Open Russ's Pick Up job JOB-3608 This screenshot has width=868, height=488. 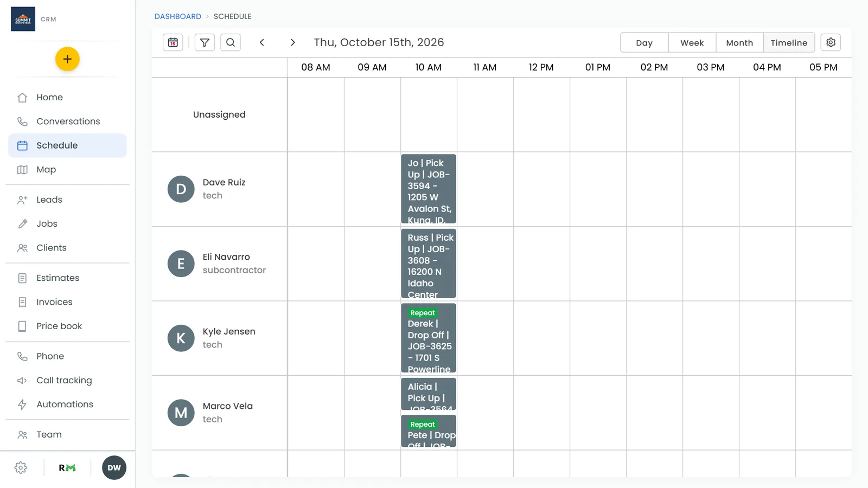tap(429, 264)
